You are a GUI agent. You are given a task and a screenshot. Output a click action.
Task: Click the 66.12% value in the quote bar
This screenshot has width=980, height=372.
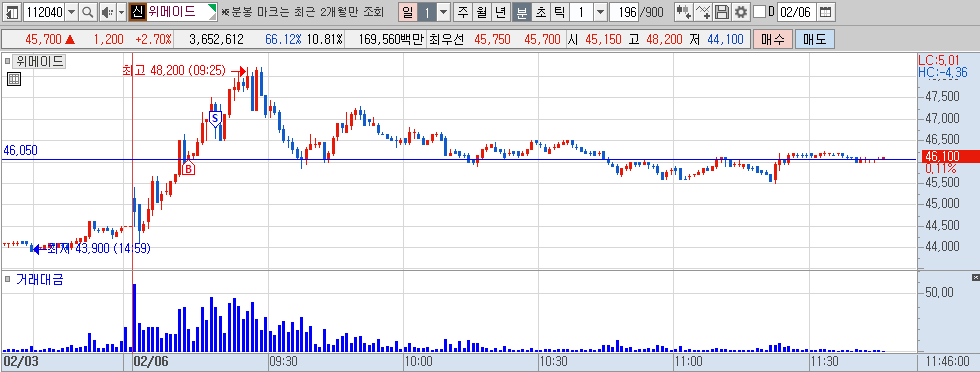[283, 39]
